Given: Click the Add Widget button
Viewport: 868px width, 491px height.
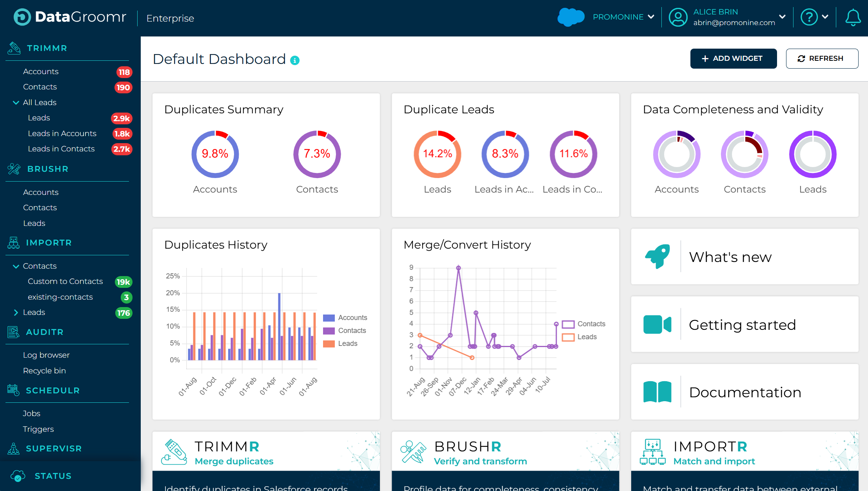Looking at the screenshot, I should pos(733,58).
